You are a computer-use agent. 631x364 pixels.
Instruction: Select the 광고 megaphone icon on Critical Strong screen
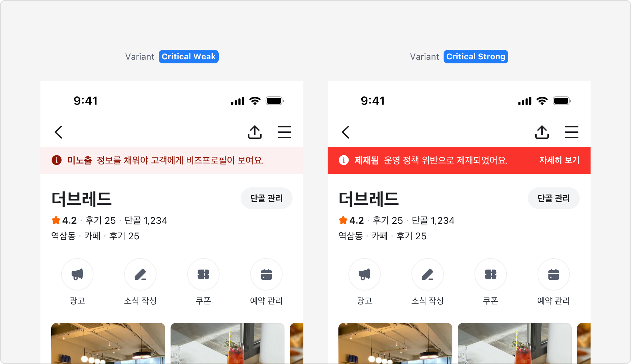coord(364,274)
